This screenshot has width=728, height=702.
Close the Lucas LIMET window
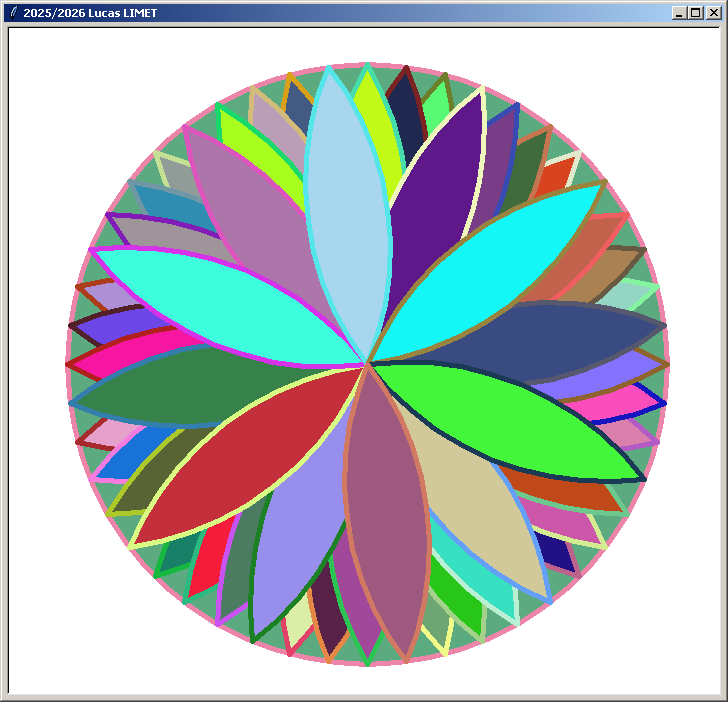712,13
